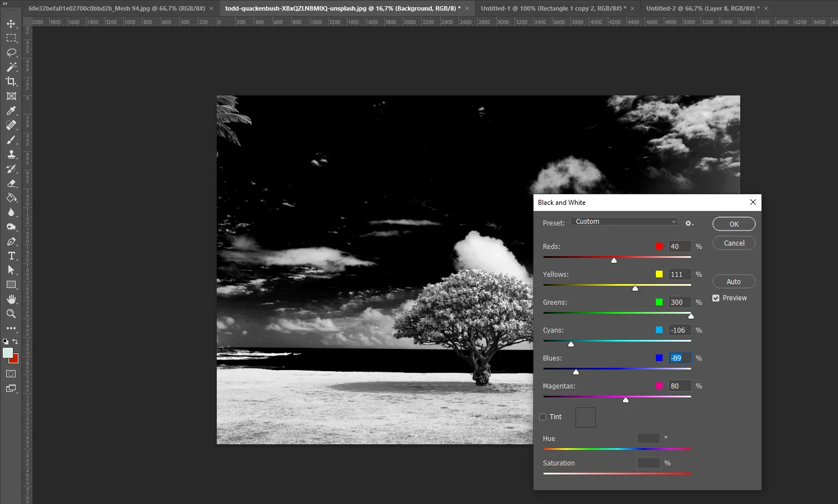Viewport: 838px width, 504px height.
Task: Select the Eyedropper tool
Action: point(11,111)
